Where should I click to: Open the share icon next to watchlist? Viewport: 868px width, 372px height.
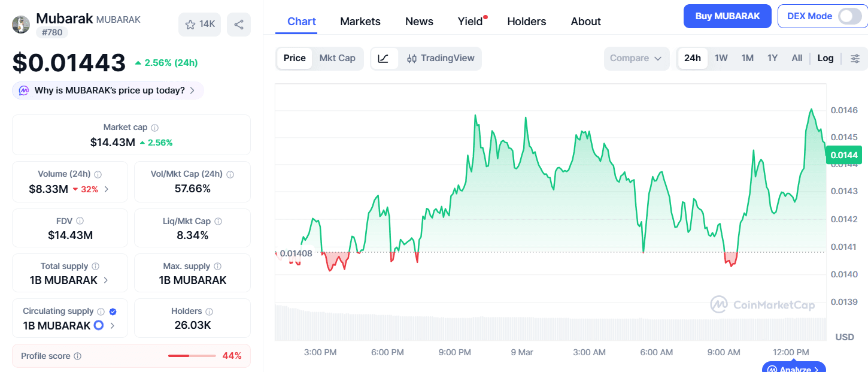[239, 24]
